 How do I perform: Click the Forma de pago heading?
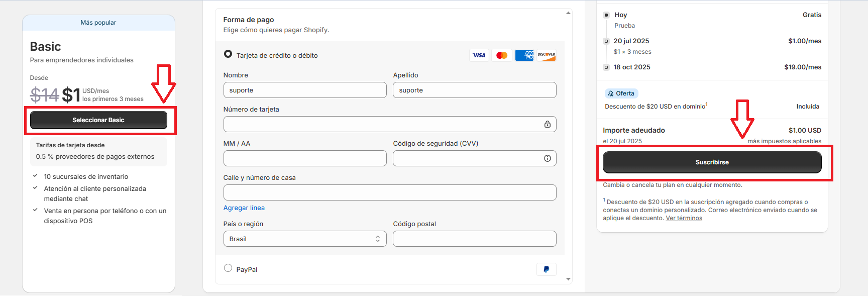pyautogui.click(x=249, y=20)
